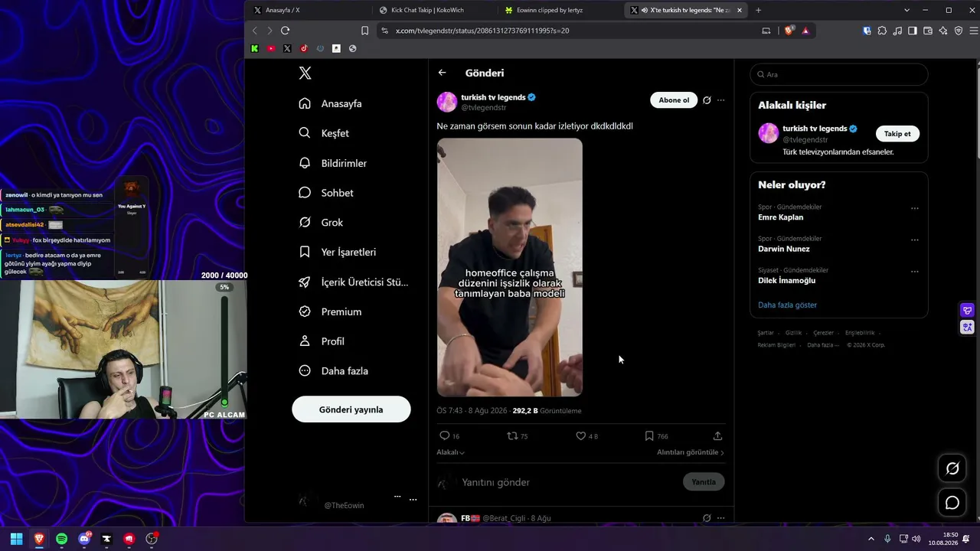Open the Brave browser taskbar icon
This screenshot has height=551, width=980.
39,539
